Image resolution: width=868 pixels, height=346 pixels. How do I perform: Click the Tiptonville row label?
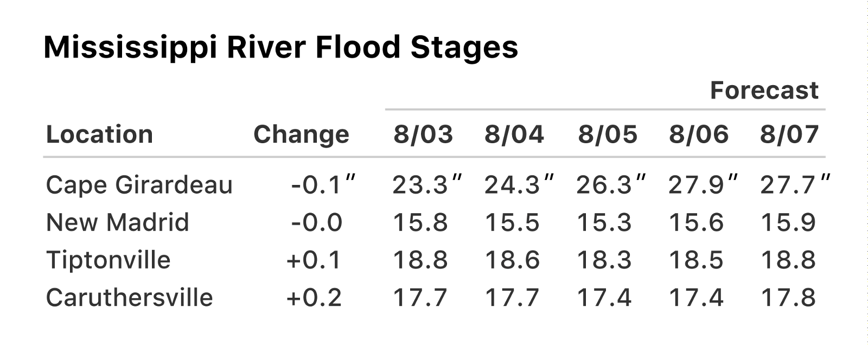coord(108,260)
